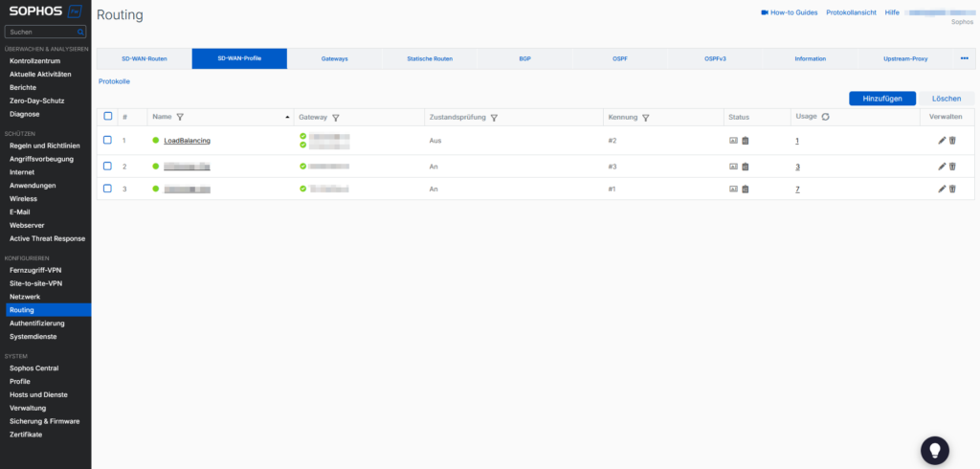980x469 pixels.
Task: Expand more tabs with the ellipsis
Action: pos(964,58)
